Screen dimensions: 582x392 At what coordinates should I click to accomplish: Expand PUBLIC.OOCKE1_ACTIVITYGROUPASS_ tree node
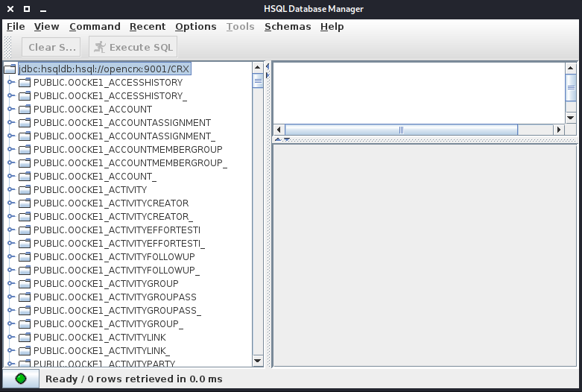(x=11, y=310)
